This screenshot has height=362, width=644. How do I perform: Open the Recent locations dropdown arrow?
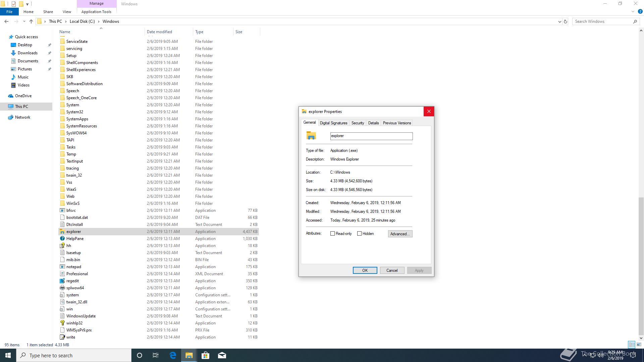pos(24,21)
